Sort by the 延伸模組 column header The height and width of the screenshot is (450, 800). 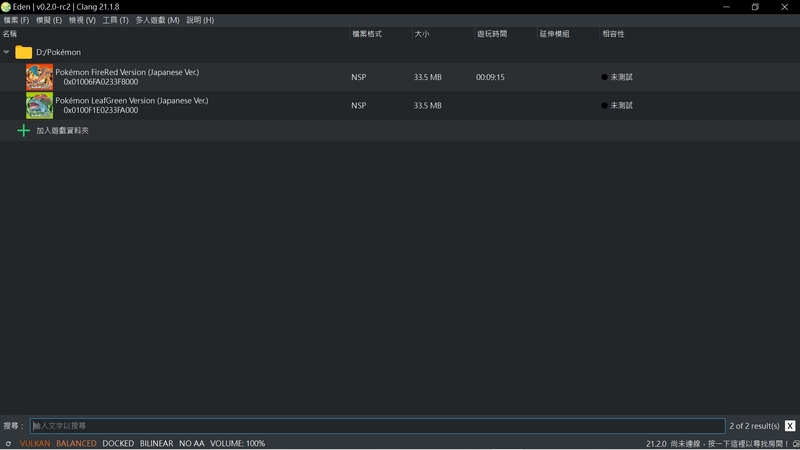(x=555, y=34)
